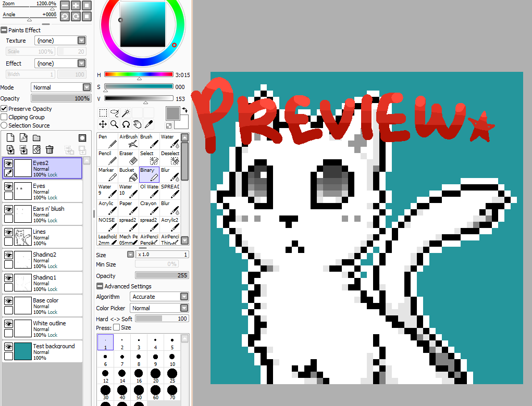Collapse the Paints Effect section

coord(4,30)
